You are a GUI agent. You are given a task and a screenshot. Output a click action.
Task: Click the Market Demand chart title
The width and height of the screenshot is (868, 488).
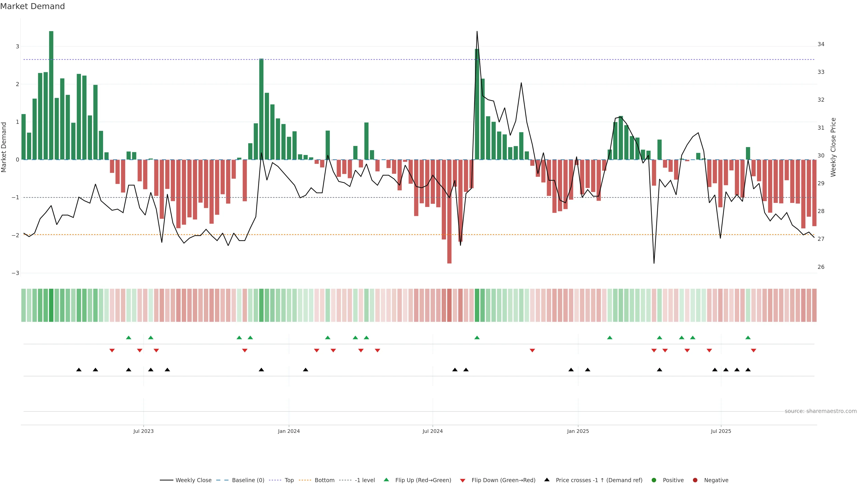click(32, 6)
